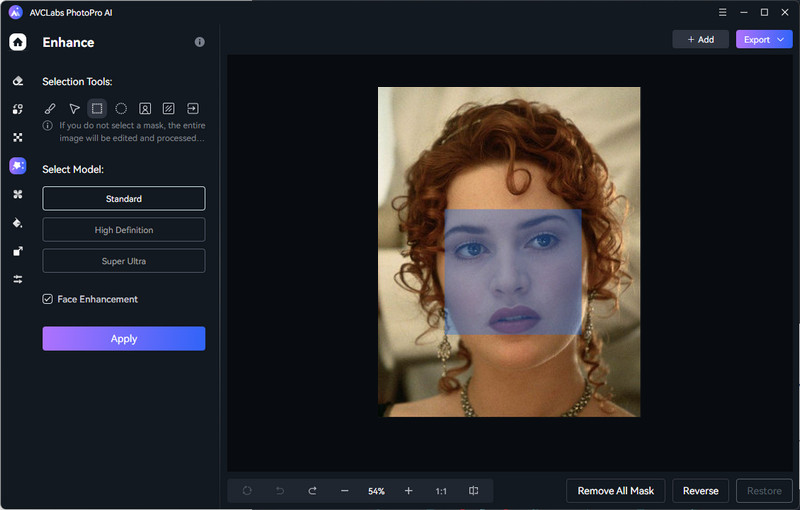This screenshot has width=800, height=510.
Task: Click the Reverse button
Action: (701, 491)
